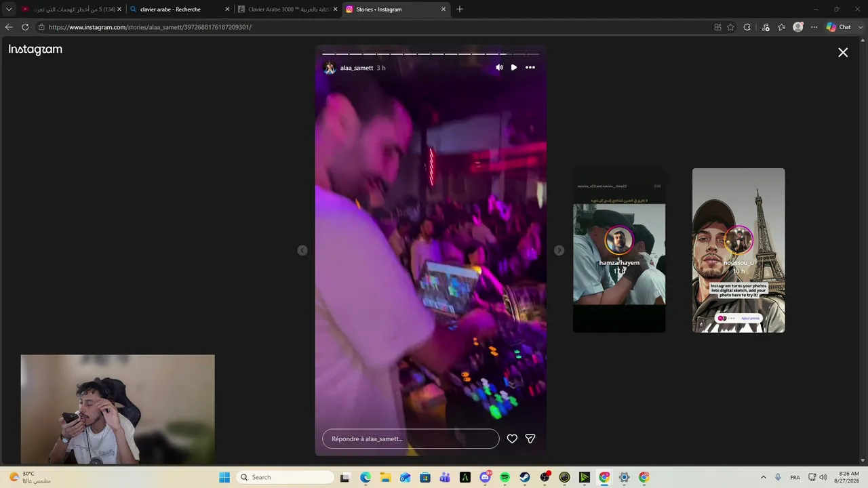Open the media control music note icon

(766, 27)
